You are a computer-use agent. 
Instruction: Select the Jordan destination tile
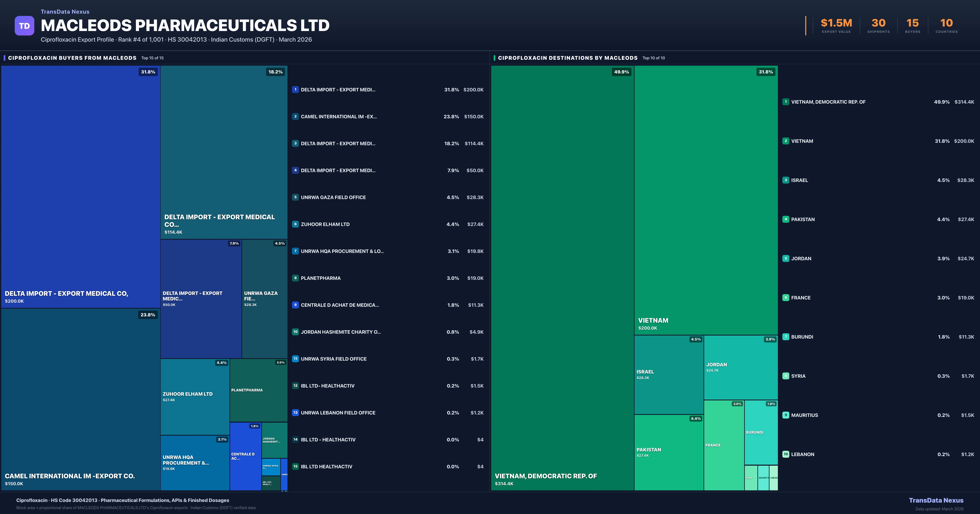pyautogui.click(x=740, y=367)
